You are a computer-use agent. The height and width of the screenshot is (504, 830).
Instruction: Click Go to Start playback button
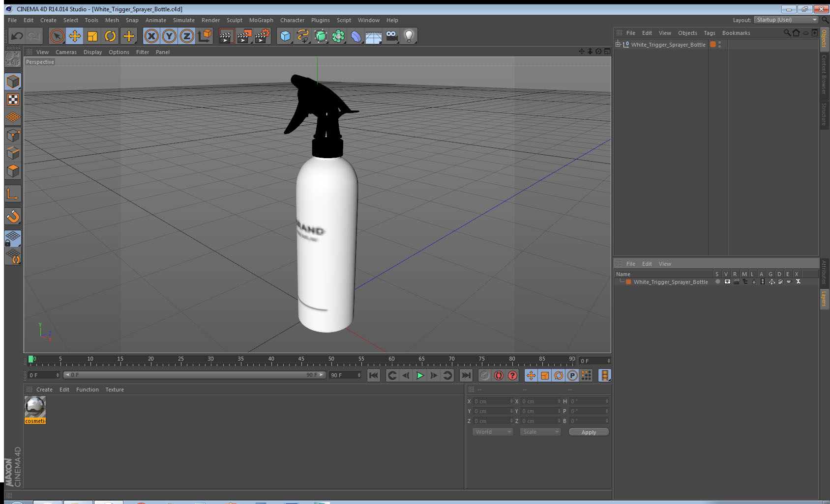[374, 376]
